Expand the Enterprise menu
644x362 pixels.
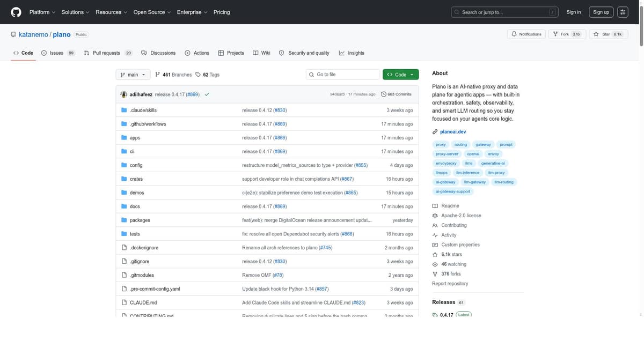(x=192, y=12)
